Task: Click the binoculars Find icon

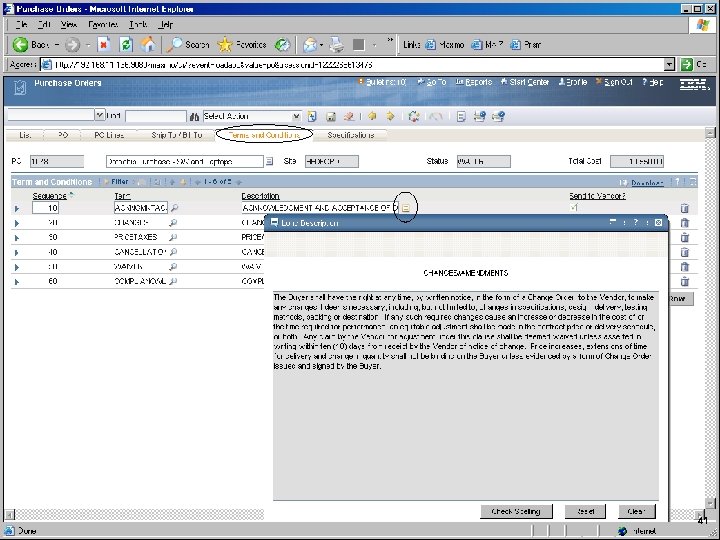Action: 194,117
